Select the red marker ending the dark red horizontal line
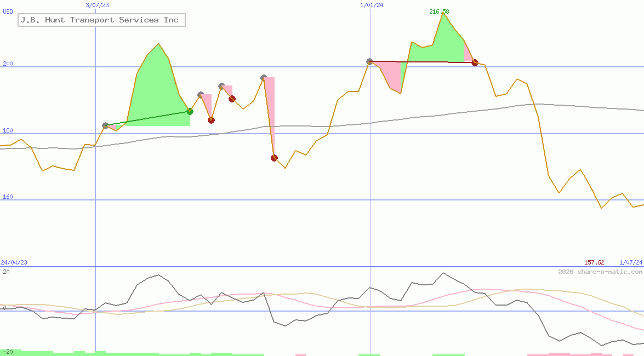 475,63
